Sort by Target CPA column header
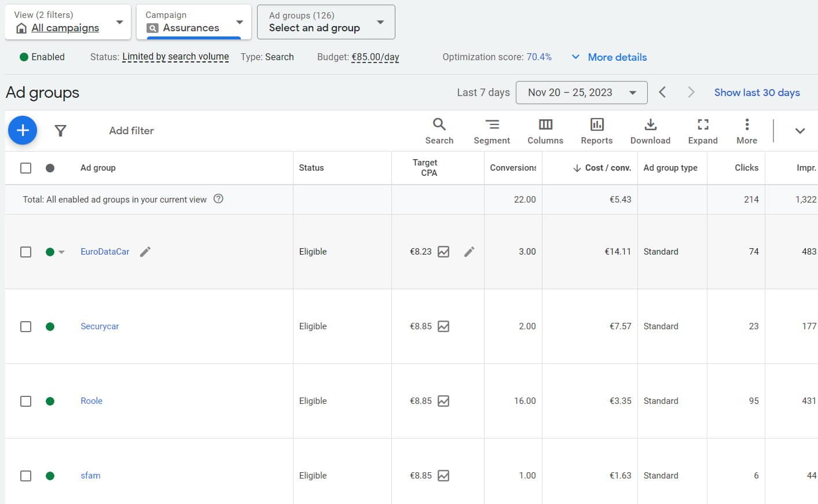This screenshot has height=504, width=818. tap(425, 168)
